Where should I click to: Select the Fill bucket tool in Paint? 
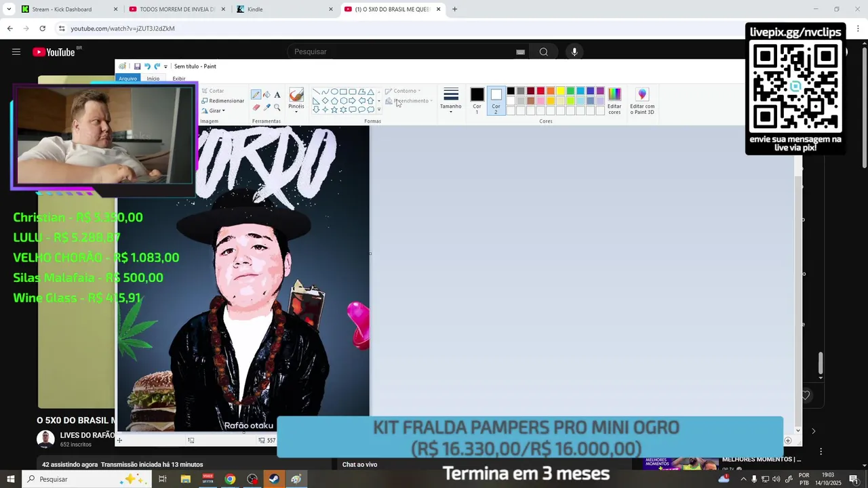267,94
